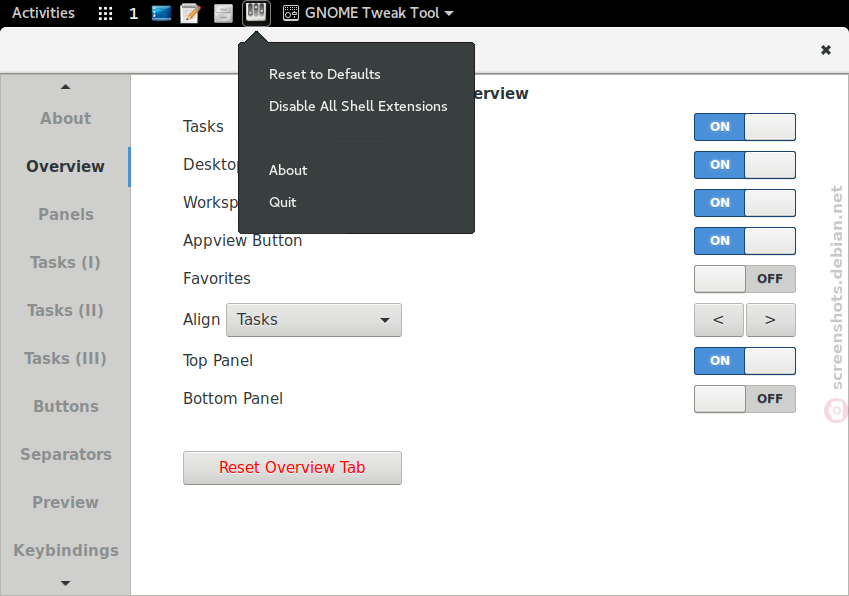Click the right arrow (>) align button
The height and width of the screenshot is (596, 849).
770,320
